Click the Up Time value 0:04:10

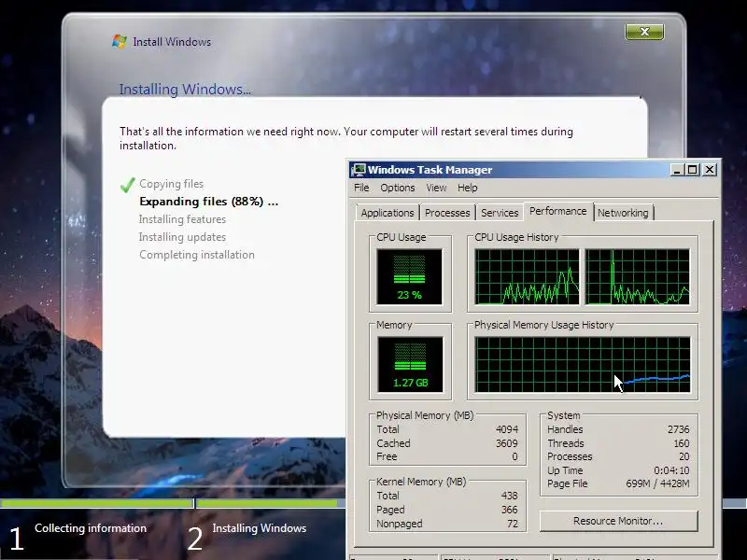coord(671,470)
